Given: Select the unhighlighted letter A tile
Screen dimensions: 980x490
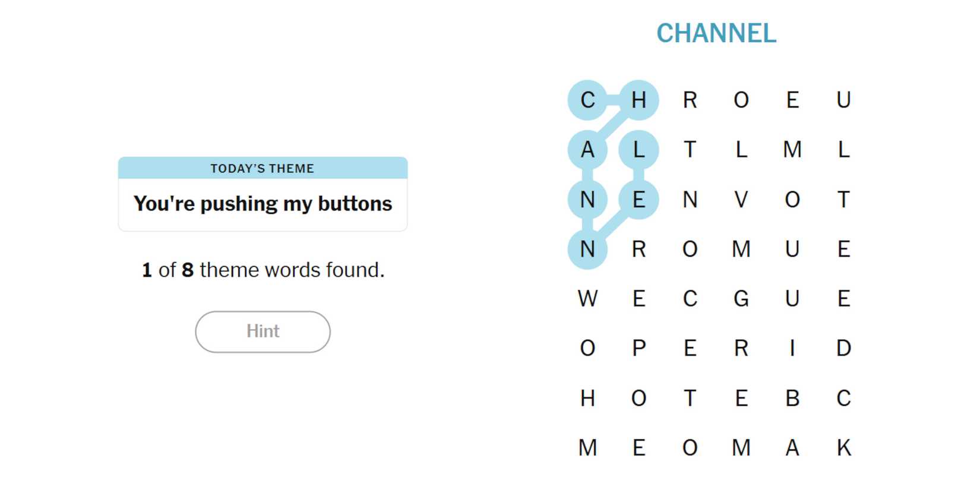Looking at the screenshot, I should pos(792,448).
